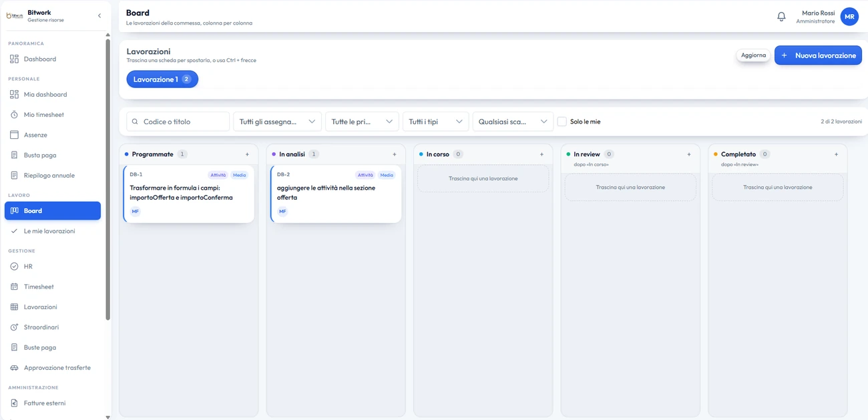Open Mia dashboard in the sidebar

(x=53, y=95)
